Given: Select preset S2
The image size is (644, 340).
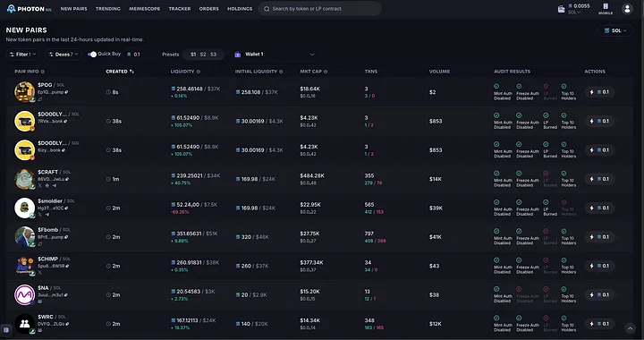Looking at the screenshot, I should pyautogui.click(x=203, y=55).
